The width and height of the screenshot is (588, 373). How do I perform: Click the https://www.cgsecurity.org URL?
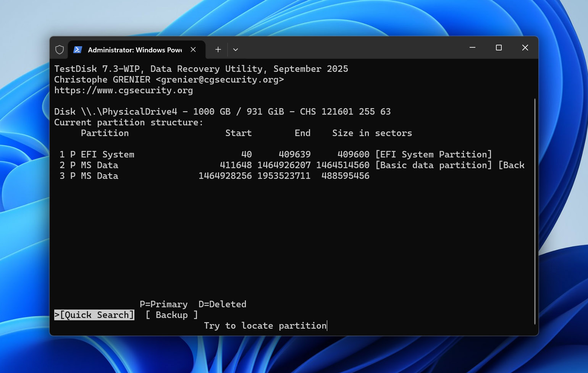(124, 90)
